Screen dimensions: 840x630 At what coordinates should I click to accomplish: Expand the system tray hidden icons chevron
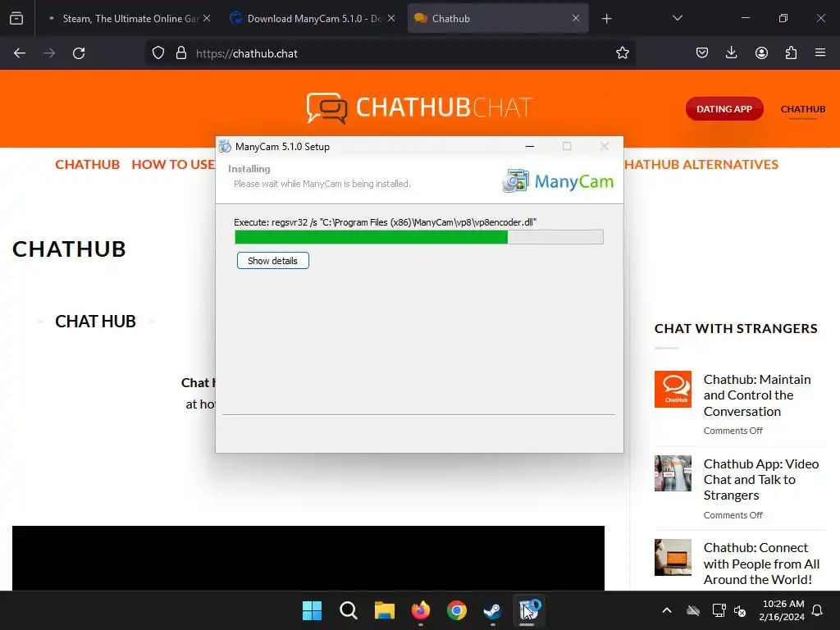coord(666,610)
